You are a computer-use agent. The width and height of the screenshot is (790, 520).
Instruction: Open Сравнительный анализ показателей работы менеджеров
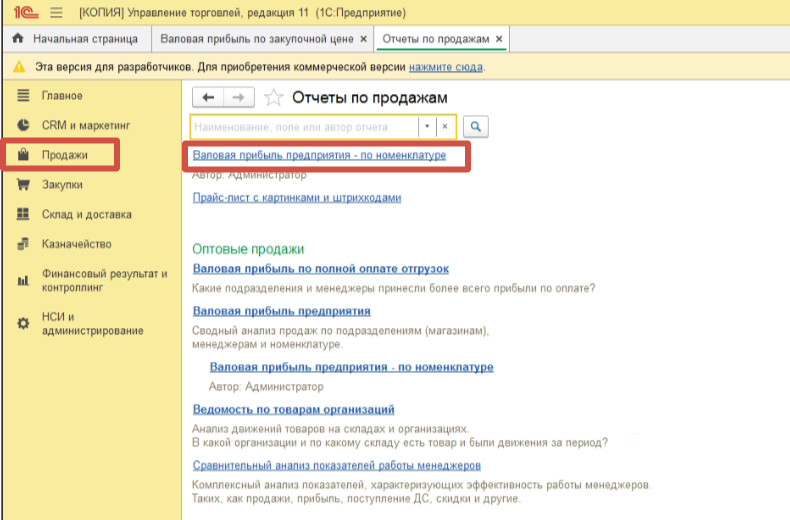(337, 465)
